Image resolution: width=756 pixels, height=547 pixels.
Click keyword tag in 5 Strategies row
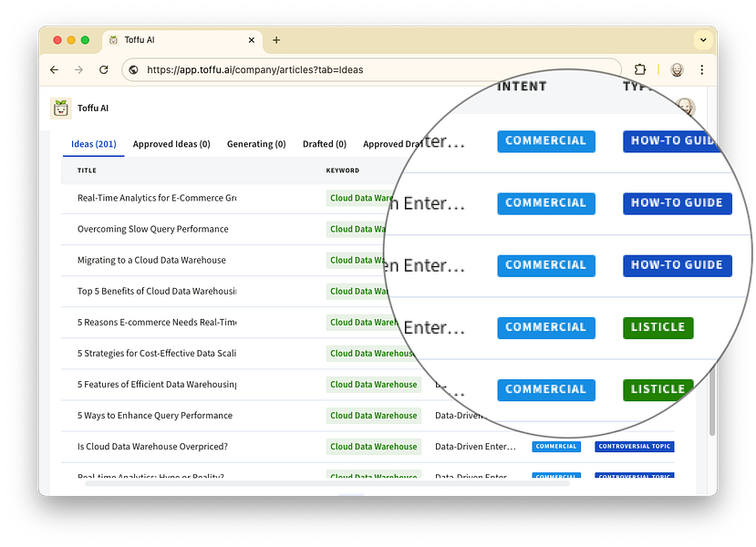point(370,353)
